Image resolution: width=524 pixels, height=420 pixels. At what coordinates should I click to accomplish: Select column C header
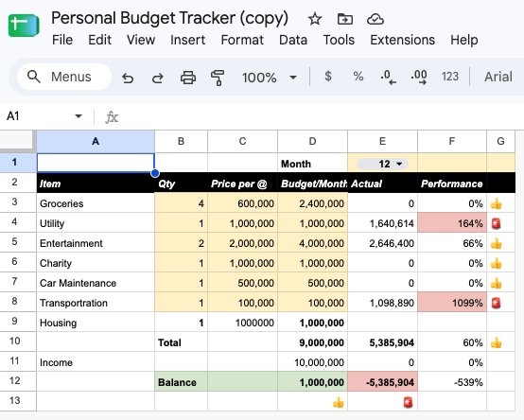pyautogui.click(x=243, y=141)
